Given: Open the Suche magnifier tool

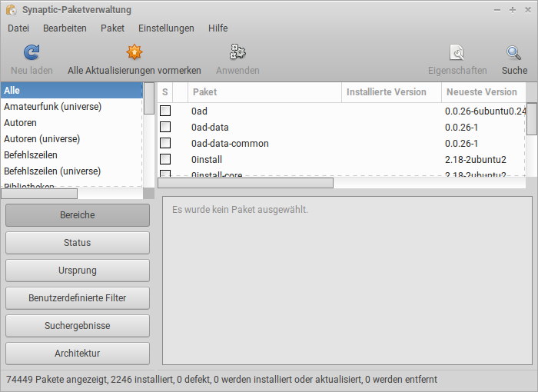Looking at the screenshot, I should click(x=514, y=52).
